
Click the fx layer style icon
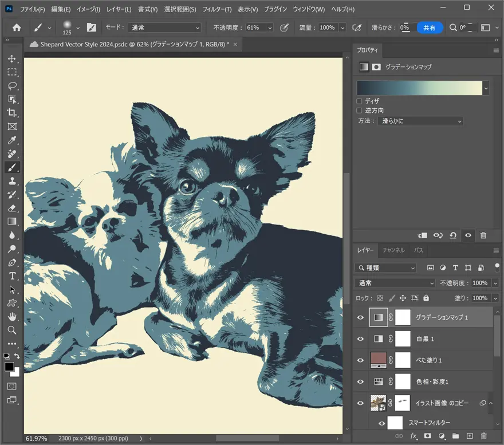pos(414,436)
